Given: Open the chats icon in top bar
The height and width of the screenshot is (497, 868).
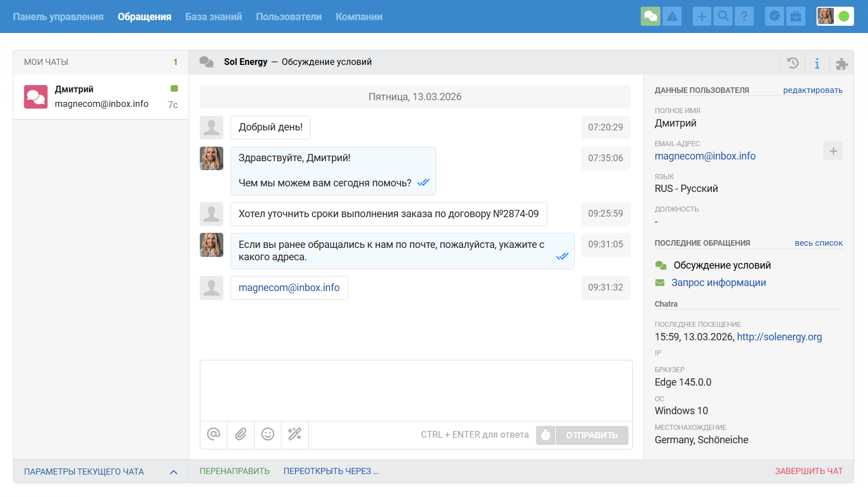Looking at the screenshot, I should pyautogui.click(x=650, y=16).
